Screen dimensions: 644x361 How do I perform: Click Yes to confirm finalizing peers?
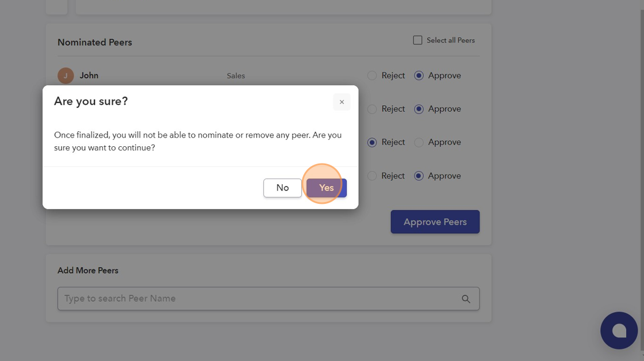327,188
